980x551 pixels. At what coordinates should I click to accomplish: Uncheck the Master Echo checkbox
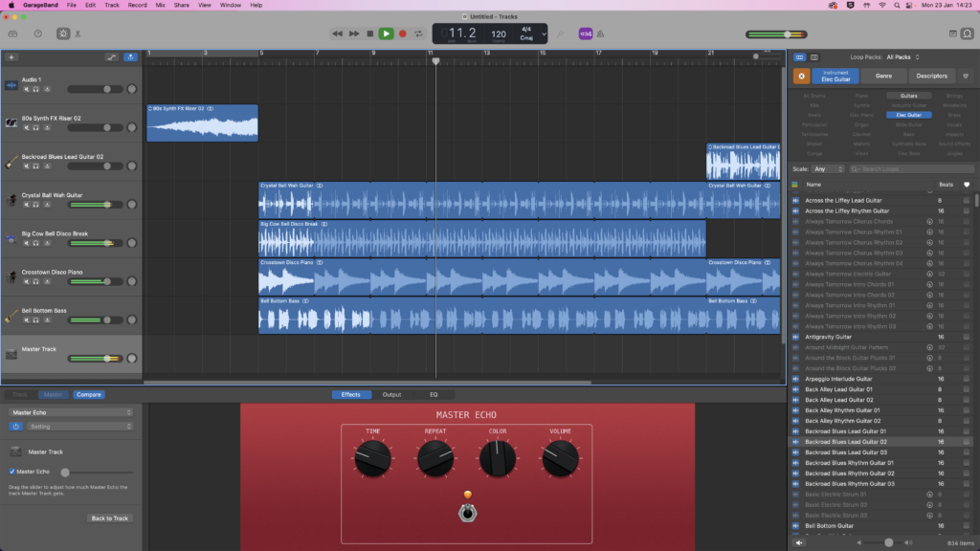11,472
